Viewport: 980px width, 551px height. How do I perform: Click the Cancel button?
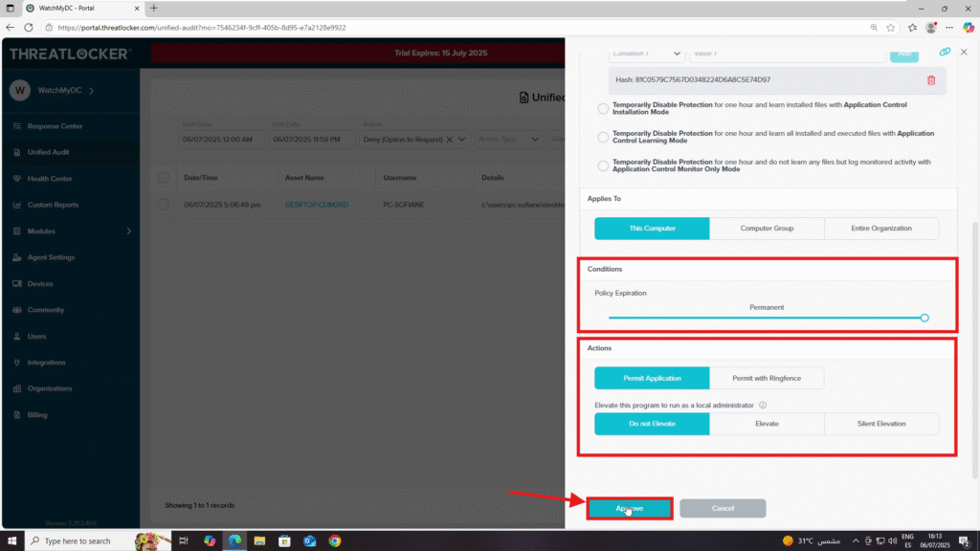(x=723, y=509)
